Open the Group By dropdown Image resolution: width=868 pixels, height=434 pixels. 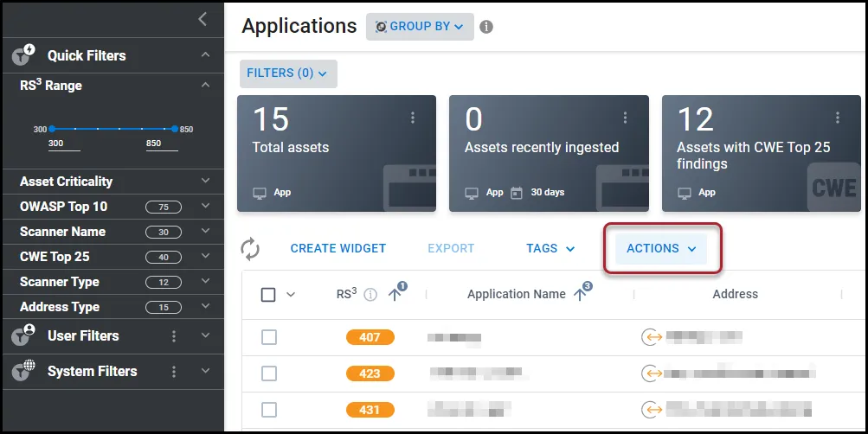[420, 27]
